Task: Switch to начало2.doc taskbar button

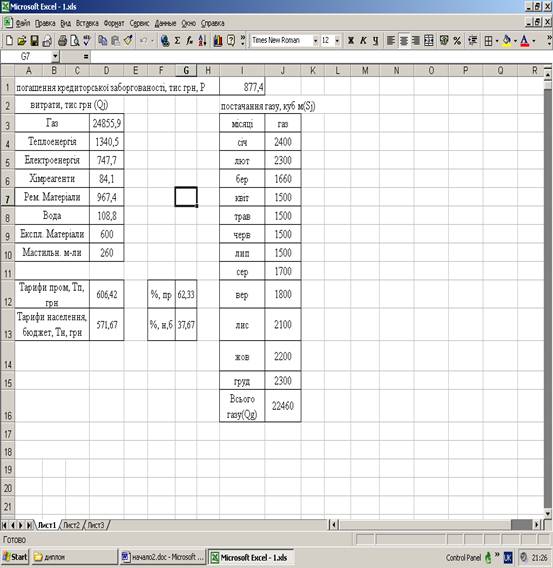Action: pyautogui.click(x=163, y=557)
